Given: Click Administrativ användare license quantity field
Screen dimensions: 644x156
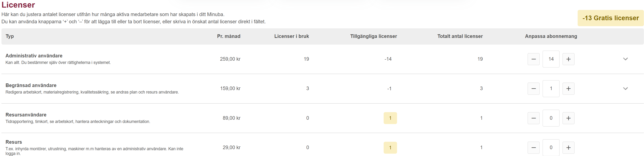Looking at the screenshot, I should (x=551, y=59).
